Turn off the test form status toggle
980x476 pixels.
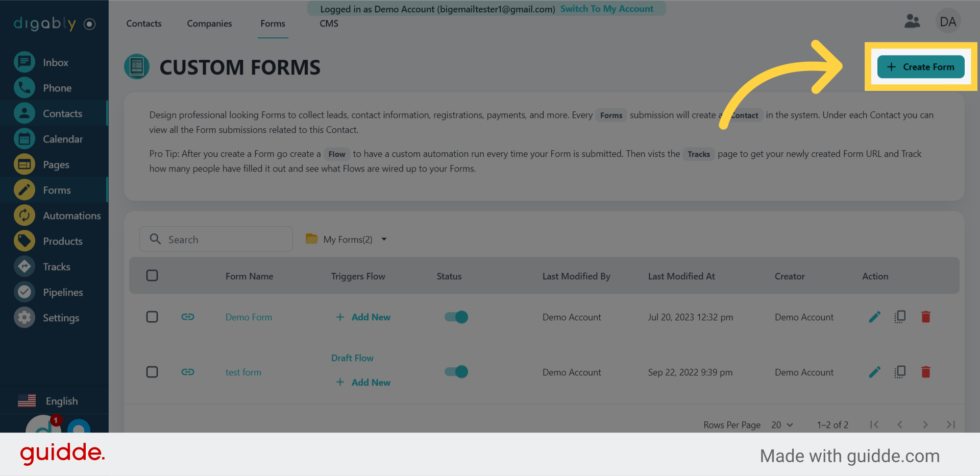(456, 372)
